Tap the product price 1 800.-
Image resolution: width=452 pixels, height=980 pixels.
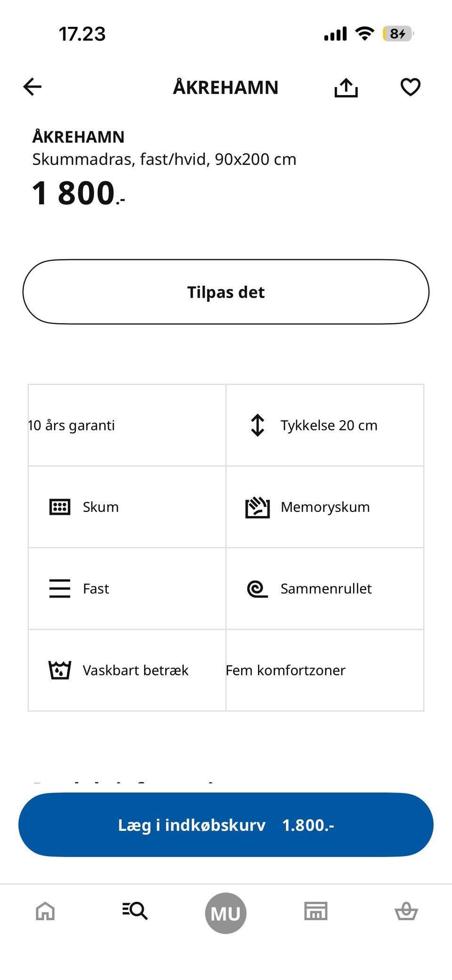tap(78, 194)
